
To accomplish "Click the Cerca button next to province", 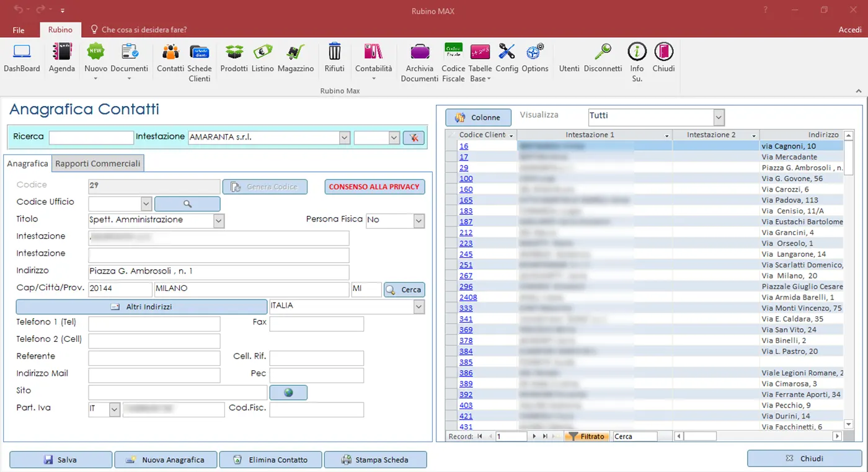I will [404, 290].
